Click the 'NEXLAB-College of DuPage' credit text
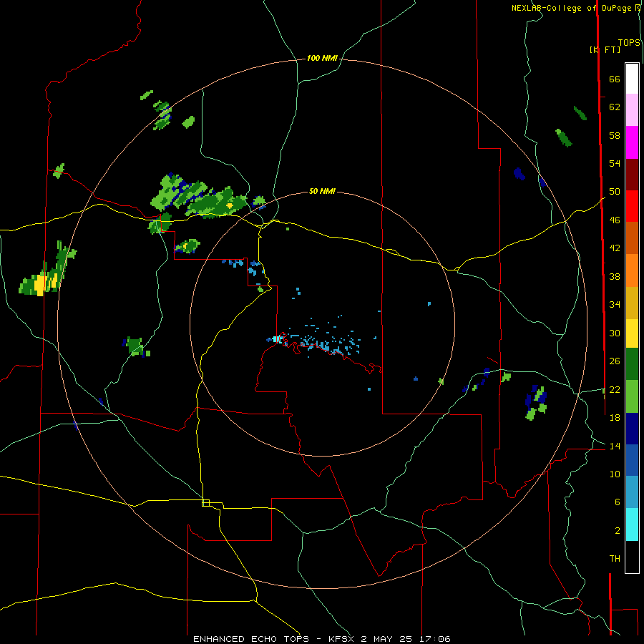Screen dimensions: 644x644 [x=571, y=8]
